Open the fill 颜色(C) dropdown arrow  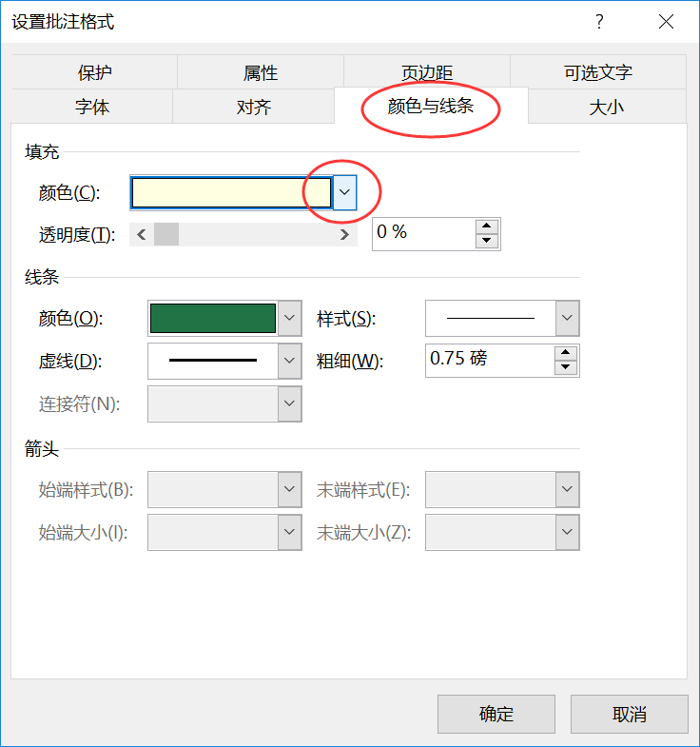[x=344, y=192]
